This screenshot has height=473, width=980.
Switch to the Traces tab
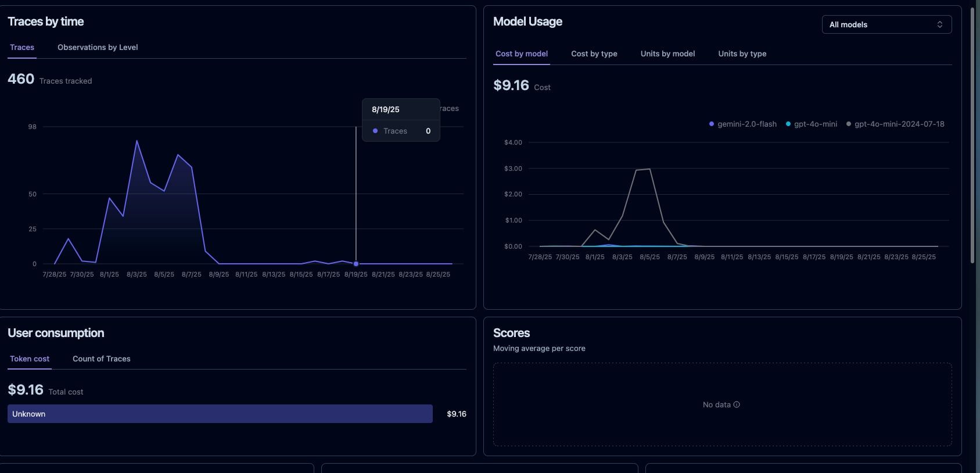point(22,48)
